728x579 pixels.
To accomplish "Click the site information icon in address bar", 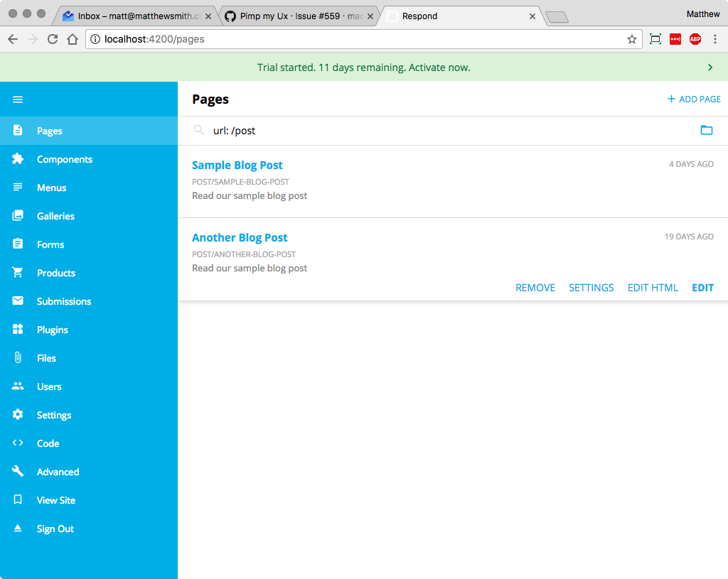I will pyautogui.click(x=95, y=40).
